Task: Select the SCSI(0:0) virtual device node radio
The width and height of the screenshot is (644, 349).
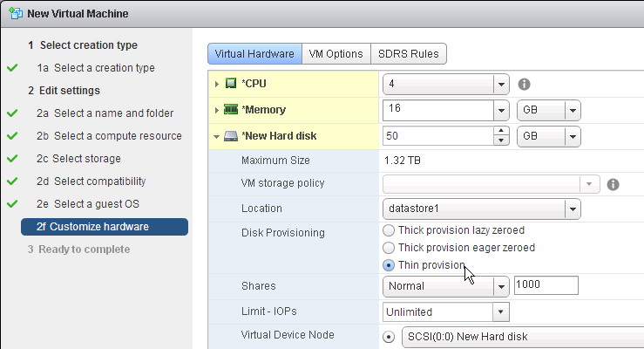Action: (389, 337)
